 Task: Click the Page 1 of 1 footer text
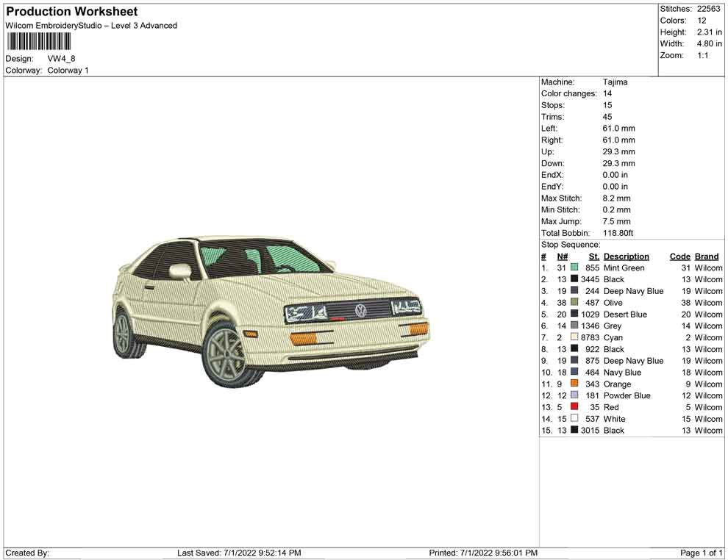tap(702, 553)
